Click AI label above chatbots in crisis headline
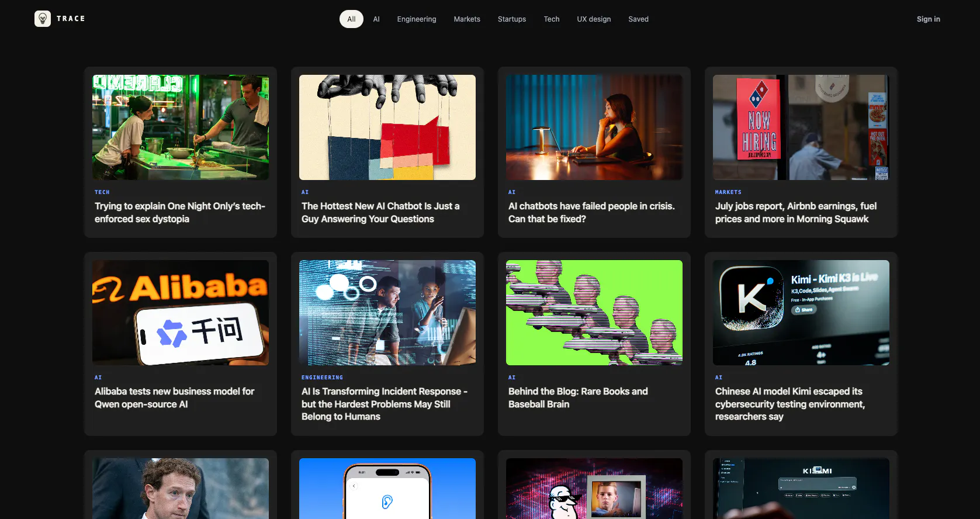This screenshot has width=980, height=519. (x=512, y=192)
